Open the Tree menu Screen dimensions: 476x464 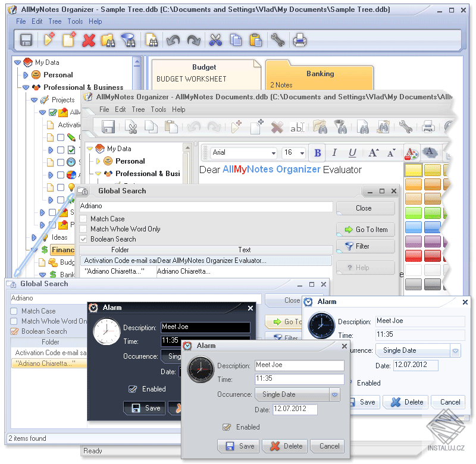[x=55, y=21]
